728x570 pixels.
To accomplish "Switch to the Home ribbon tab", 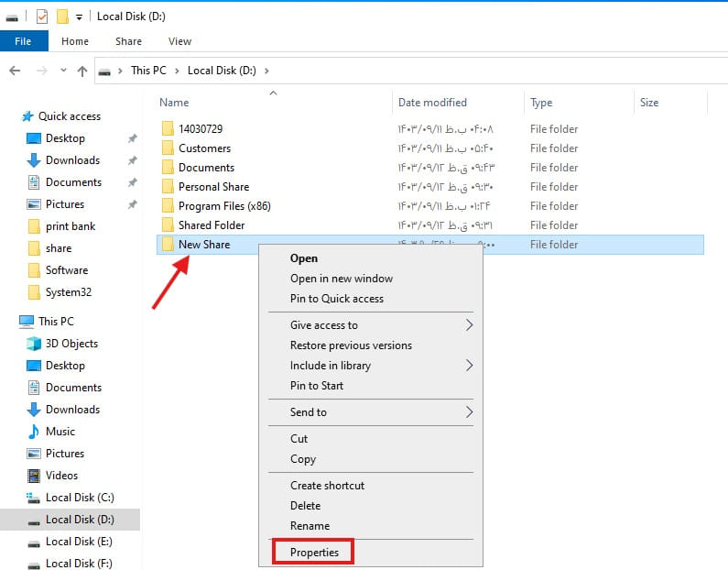I will click(x=75, y=41).
